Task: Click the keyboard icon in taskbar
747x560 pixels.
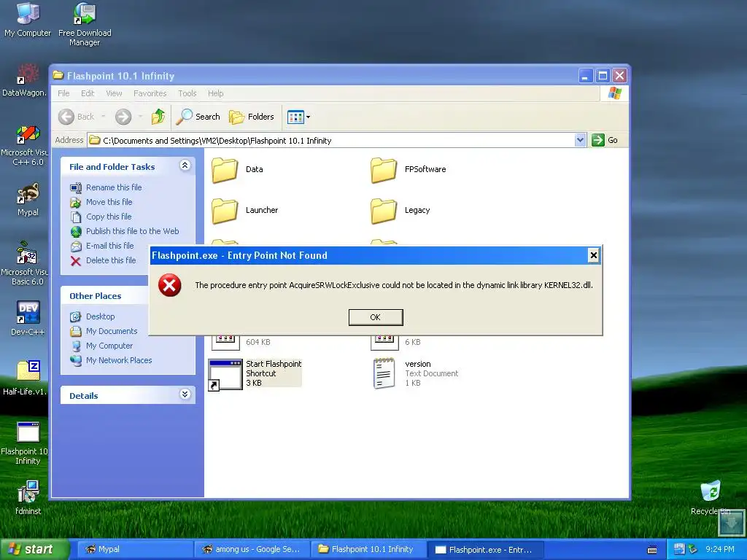Action: click(x=652, y=550)
